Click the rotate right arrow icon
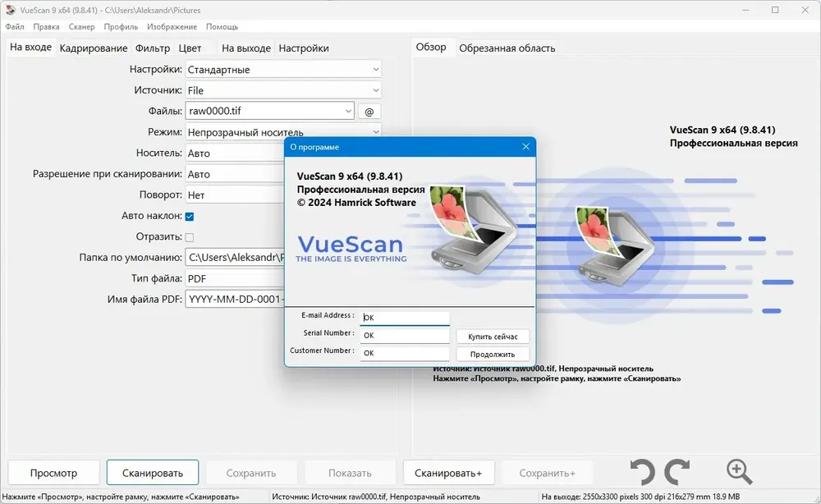821x504 pixels. point(677,472)
